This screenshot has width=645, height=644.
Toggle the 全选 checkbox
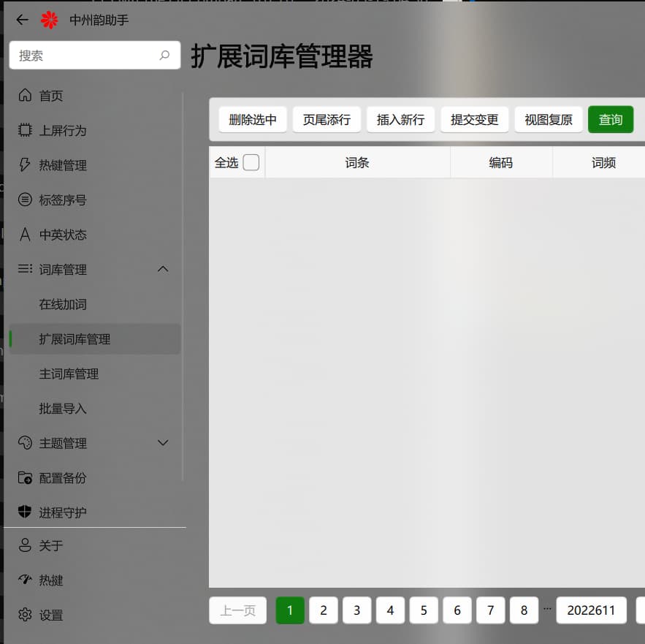pos(251,162)
